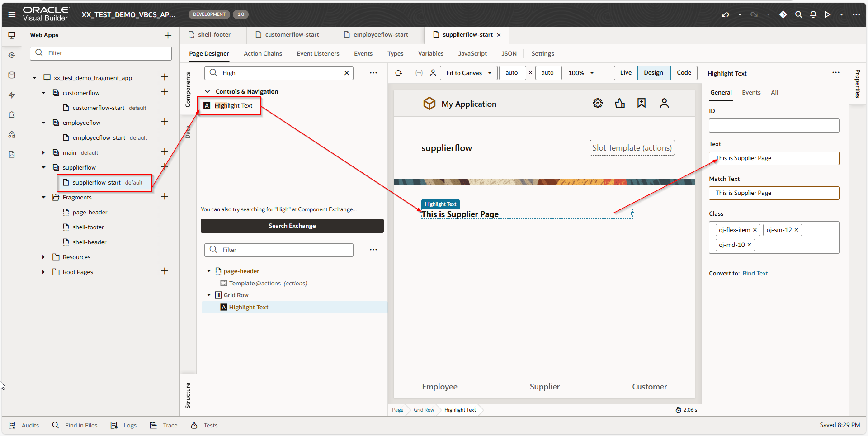Open the hamburger navigation menu

tap(12, 14)
